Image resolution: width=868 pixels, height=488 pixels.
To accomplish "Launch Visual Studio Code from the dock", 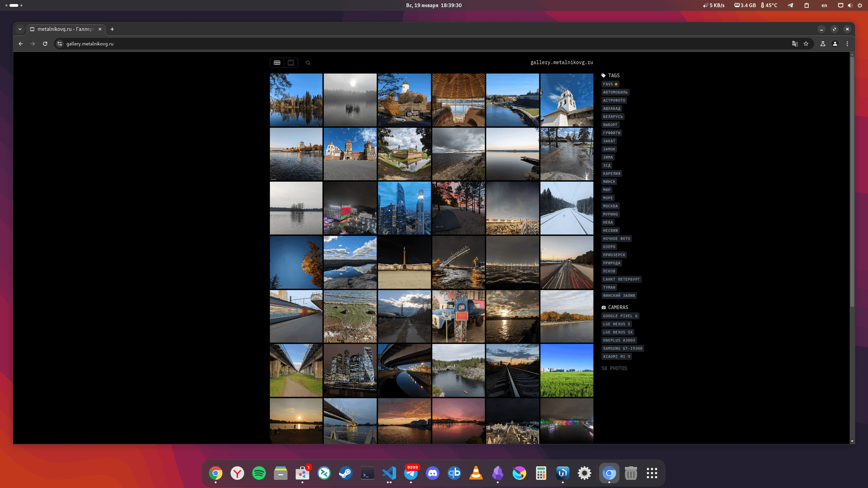I will coord(389,473).
